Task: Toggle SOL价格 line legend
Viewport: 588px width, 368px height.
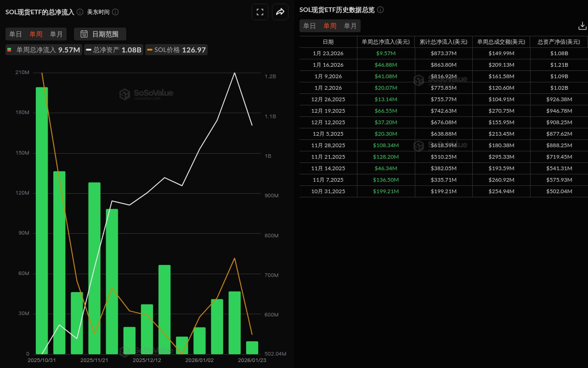Action: click(176, 50)
